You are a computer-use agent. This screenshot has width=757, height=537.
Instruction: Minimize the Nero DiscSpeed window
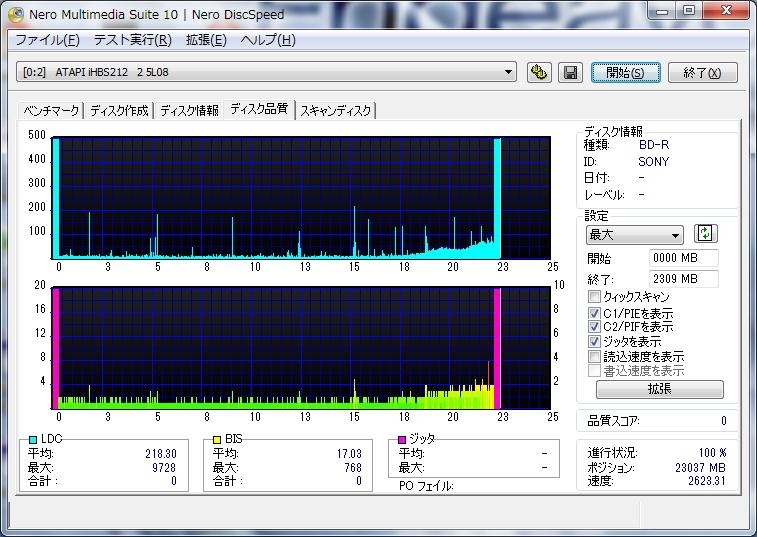click(662, 11)
